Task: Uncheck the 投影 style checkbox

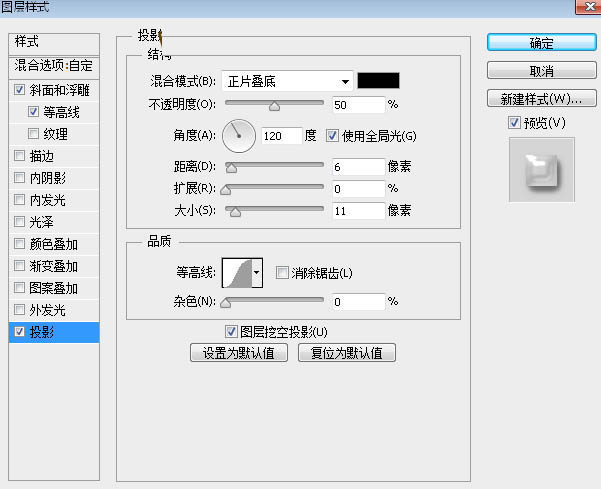Action: [x=19, y=331]
